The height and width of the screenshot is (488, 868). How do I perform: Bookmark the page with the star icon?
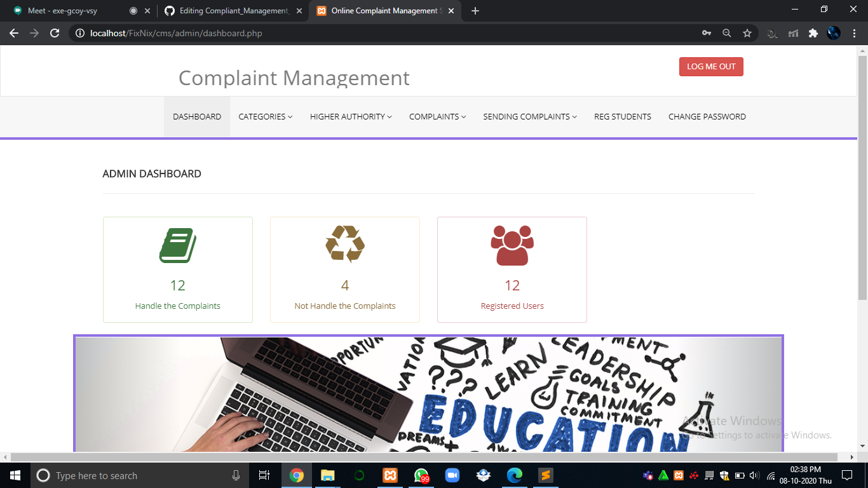[748, 33]
